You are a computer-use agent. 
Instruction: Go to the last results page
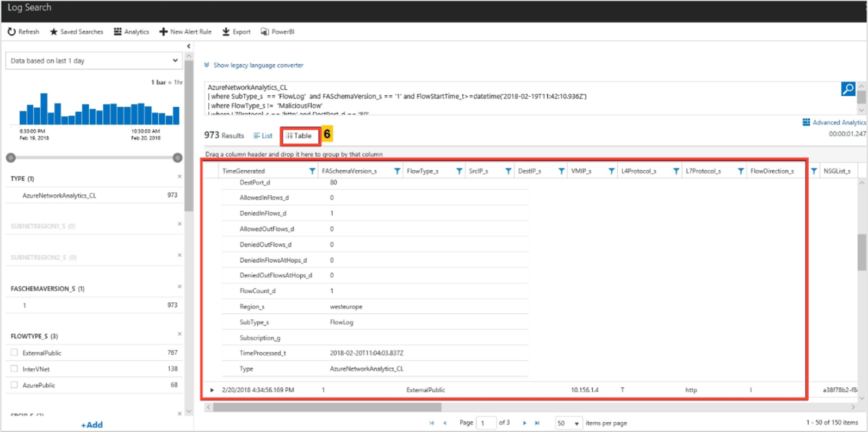[537, 423]
